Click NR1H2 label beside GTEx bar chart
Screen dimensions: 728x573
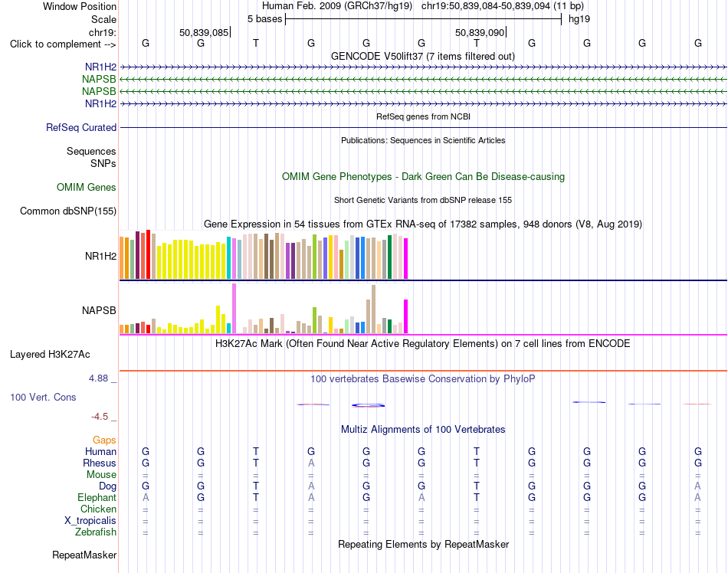tap(100, 256)
